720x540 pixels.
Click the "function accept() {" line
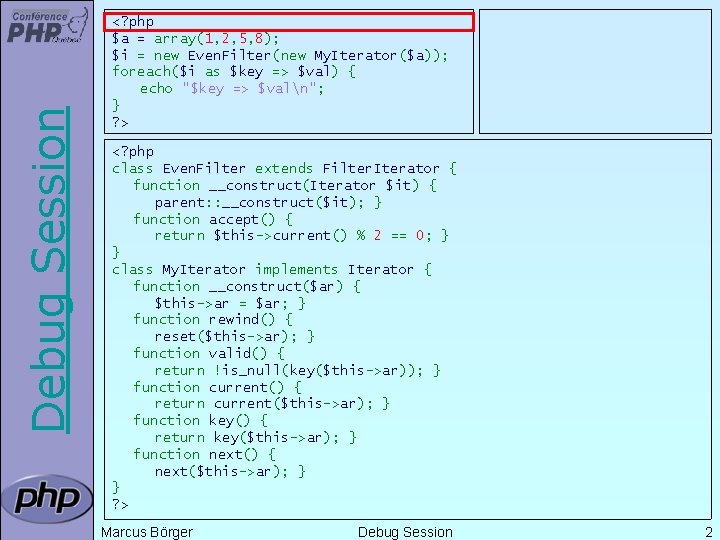pos(213,219)
